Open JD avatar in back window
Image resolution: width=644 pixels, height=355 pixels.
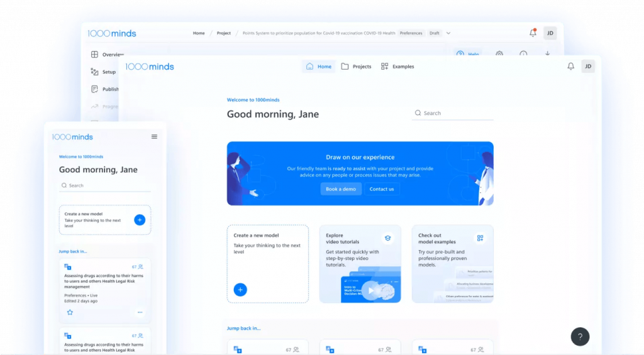tap(550, 33)
